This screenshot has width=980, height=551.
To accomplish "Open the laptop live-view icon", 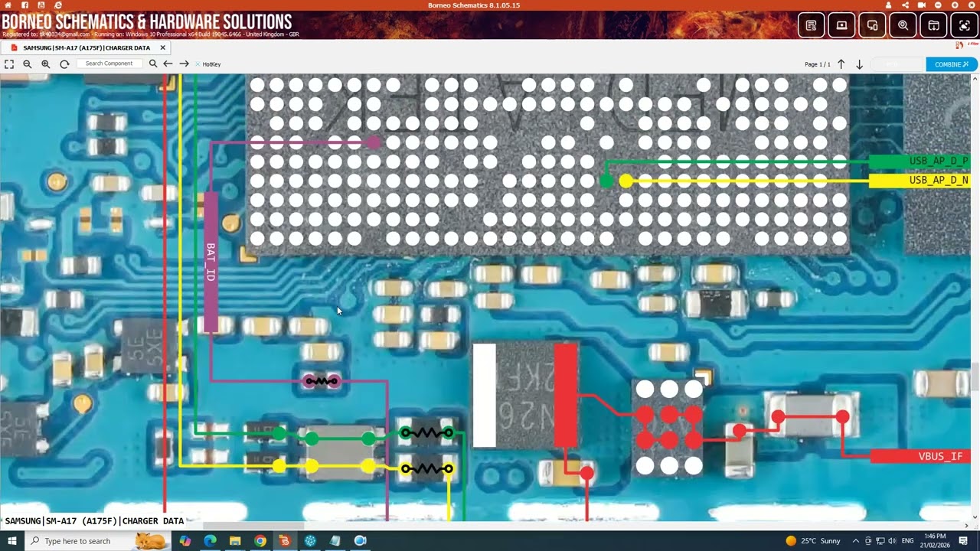I will [x=841, y=25].
